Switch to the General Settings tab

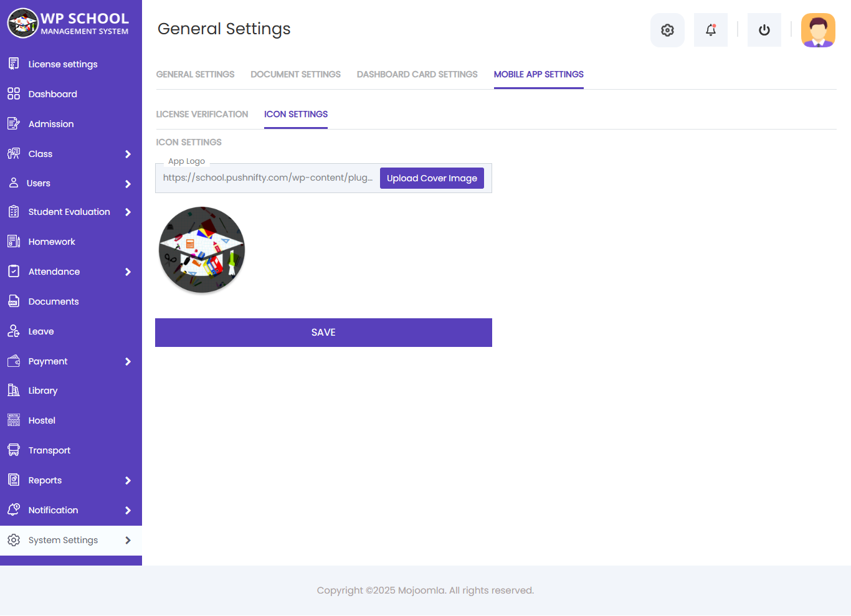(195, 74)
